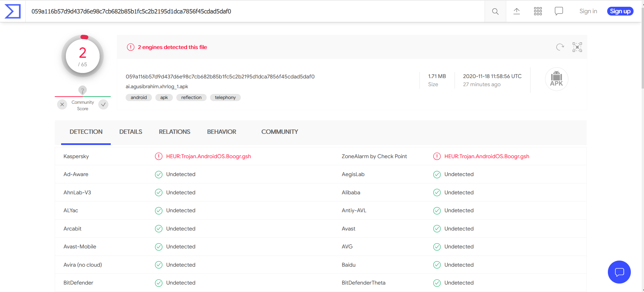Open the notifications comment icon
The image size is (644, 292).
[x=559, y=11]
